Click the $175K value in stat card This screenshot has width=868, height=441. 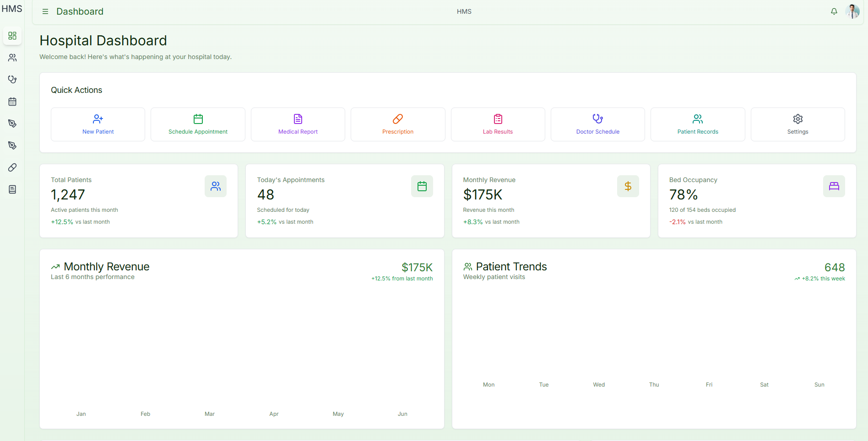click(x=483, y=195)
